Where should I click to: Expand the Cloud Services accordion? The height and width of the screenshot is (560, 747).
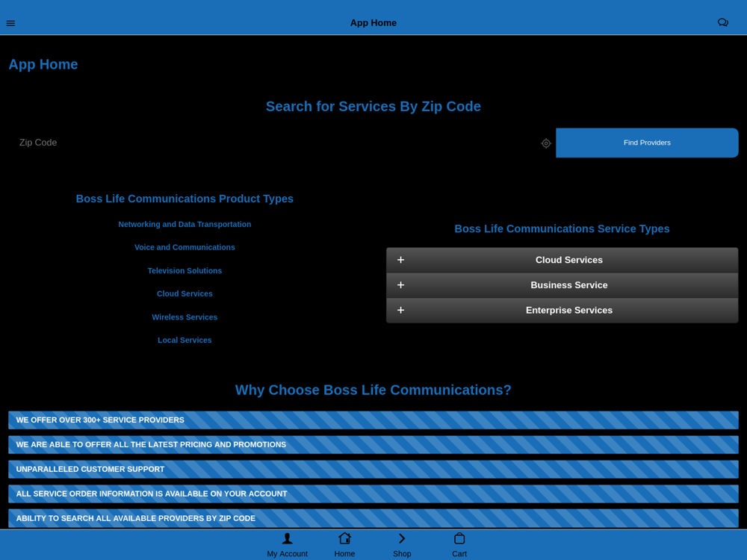[x=562, y=260]
